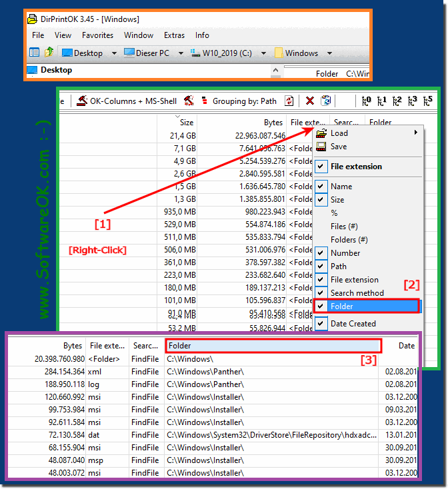
Task: Click the Searc... header in the lower panel
Action: tap(146, 346)
